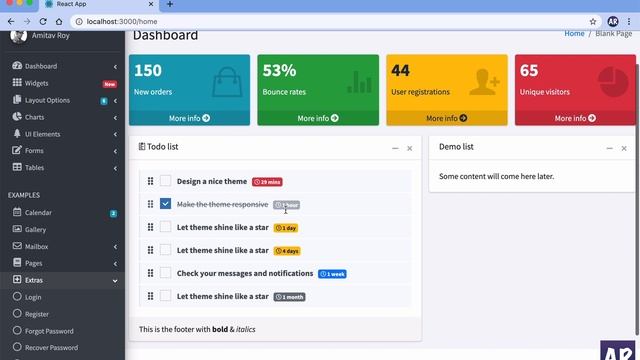Image resolution: width=640 pixels, height=360 pixels.
Task: Check the 1 month todo checkbox
Action: 165,296
